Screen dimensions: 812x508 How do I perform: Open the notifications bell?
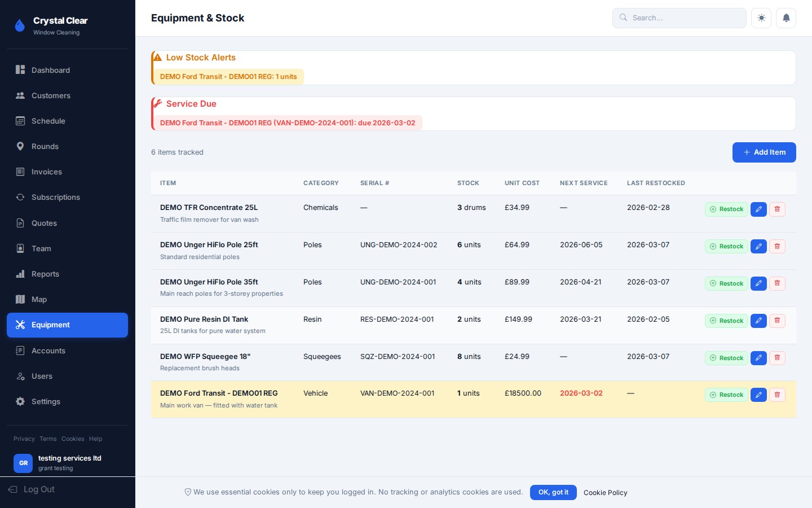(786, 17)
